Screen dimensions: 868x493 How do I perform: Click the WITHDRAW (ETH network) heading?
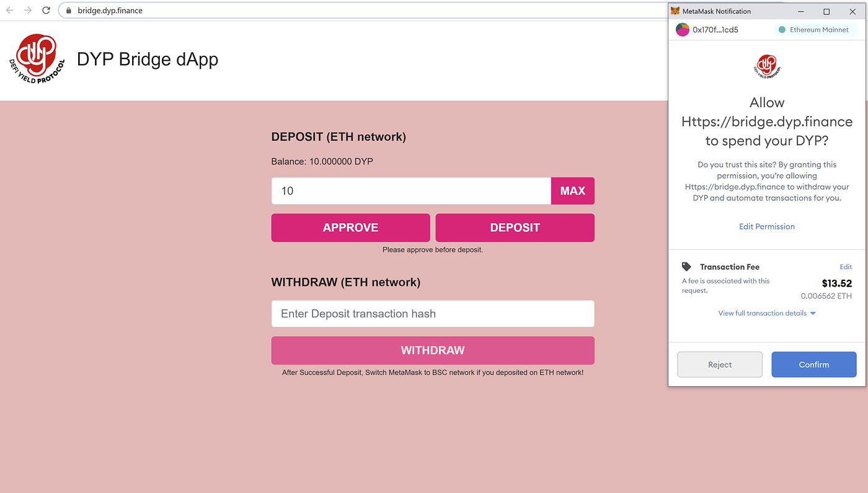(346, 282)
